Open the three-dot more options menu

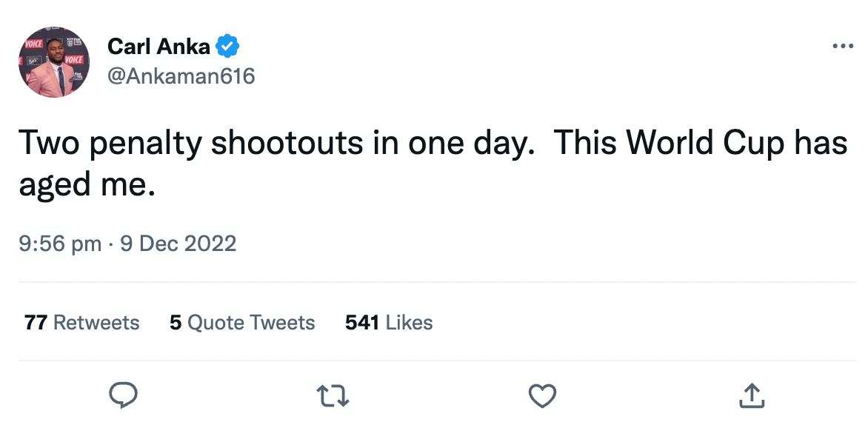click(x=843, y=47)
